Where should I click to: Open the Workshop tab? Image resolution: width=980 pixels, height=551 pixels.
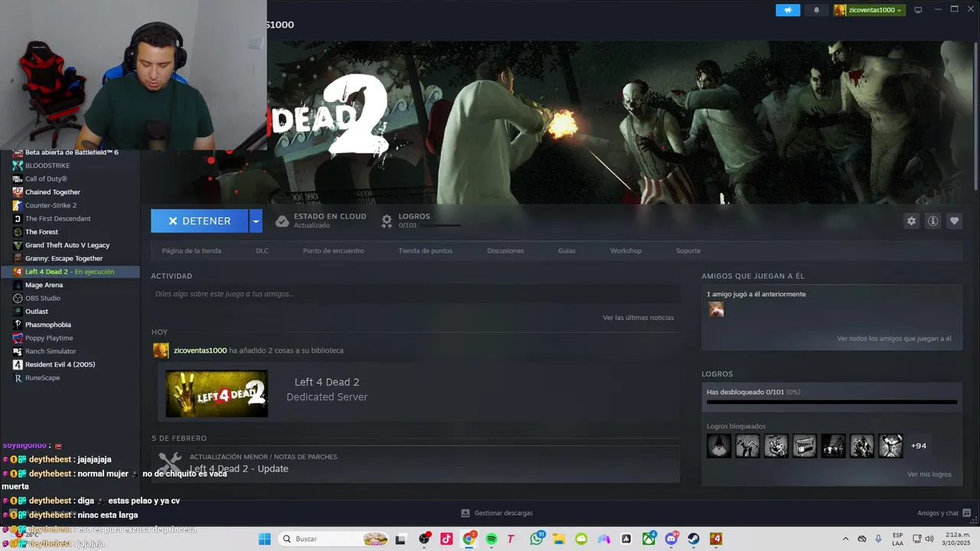click(626, 251)
